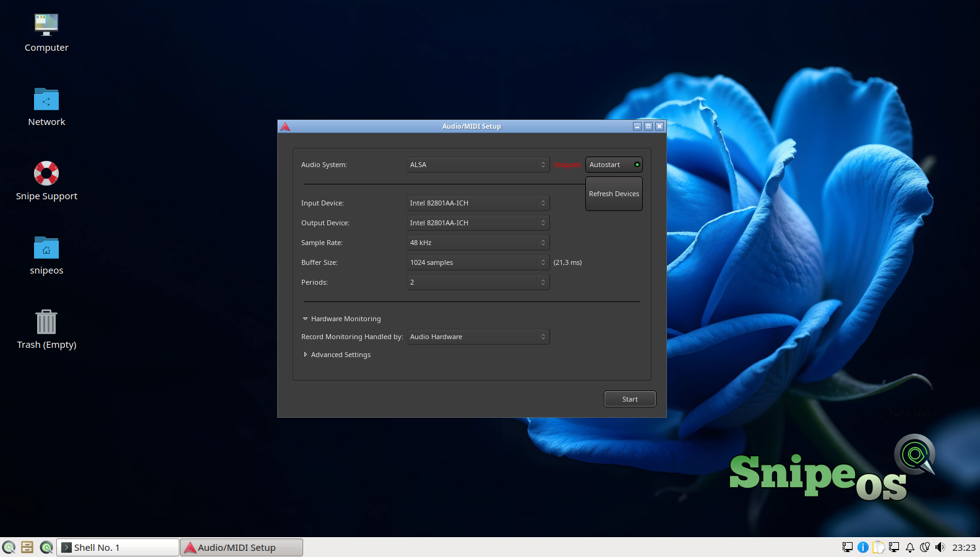Click the red Stopped status text
Screen dimensions: 980x557
pos(567,165)
